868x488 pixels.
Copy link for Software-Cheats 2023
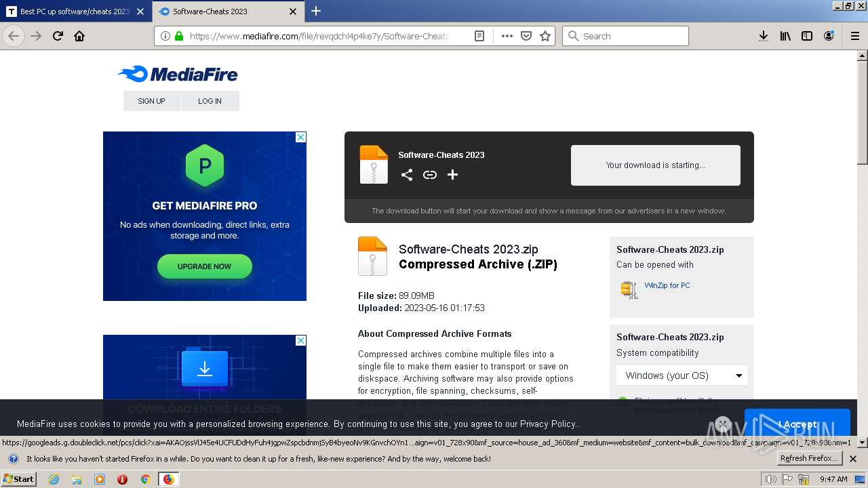coord(429,175)
